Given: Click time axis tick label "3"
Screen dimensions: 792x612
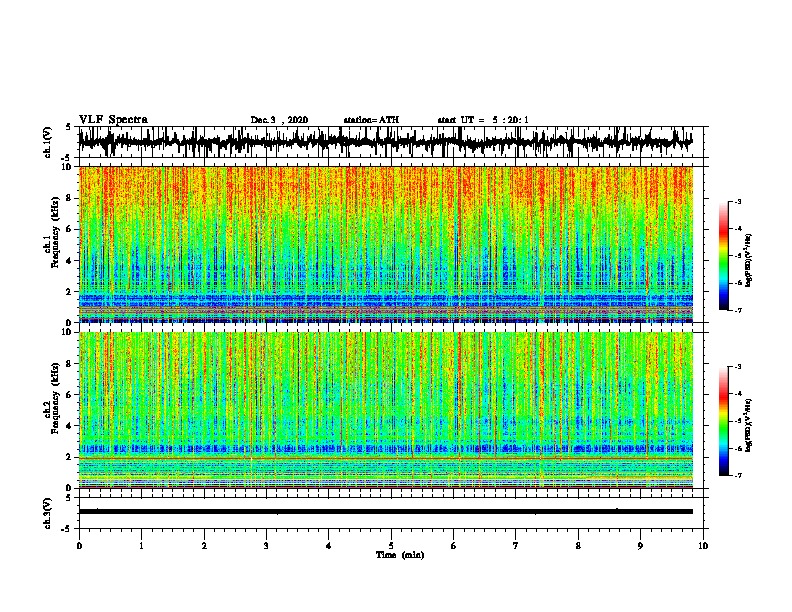Looking at the screenshot, I should click(266, 546).
